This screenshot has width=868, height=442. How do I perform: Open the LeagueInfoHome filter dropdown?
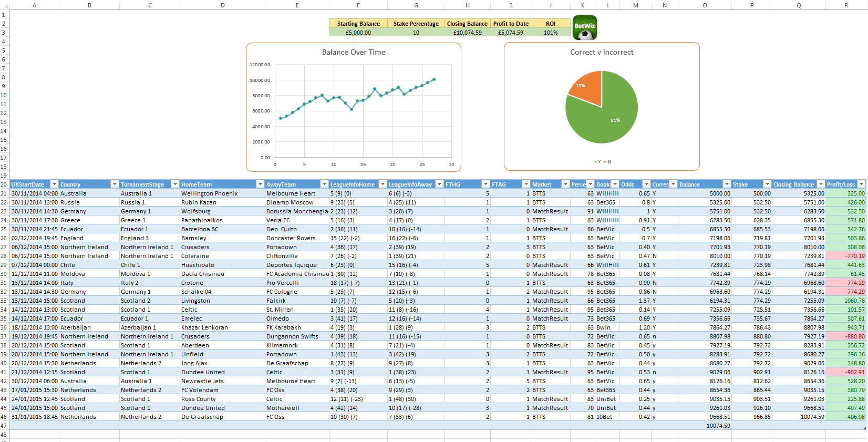pyautogui.click(x=383, y=184)
